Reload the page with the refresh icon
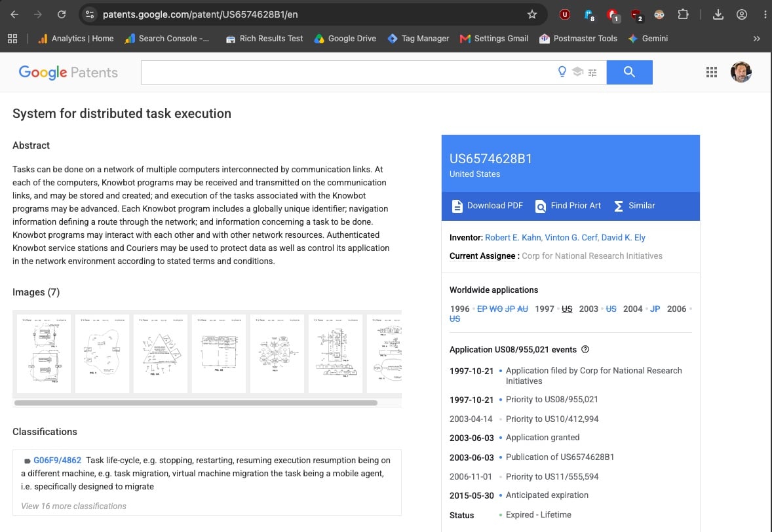The width and height of the screenshot is (772, 532). [62, 14]
